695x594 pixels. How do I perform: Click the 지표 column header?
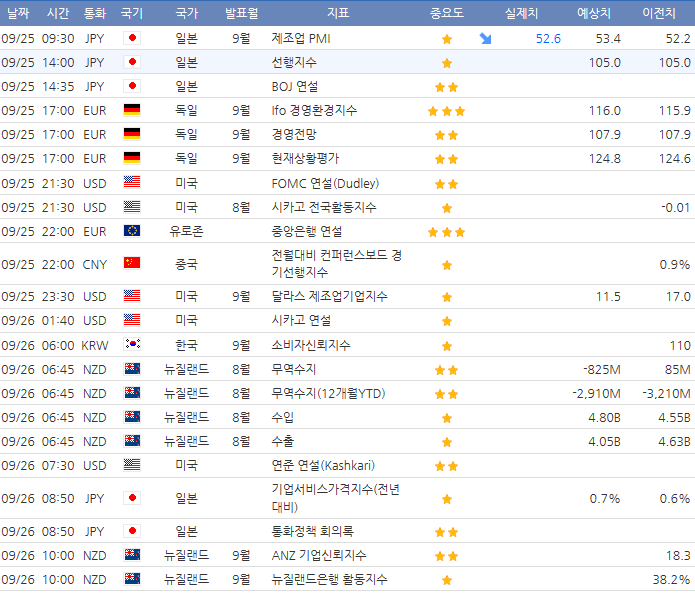(338, 13)
